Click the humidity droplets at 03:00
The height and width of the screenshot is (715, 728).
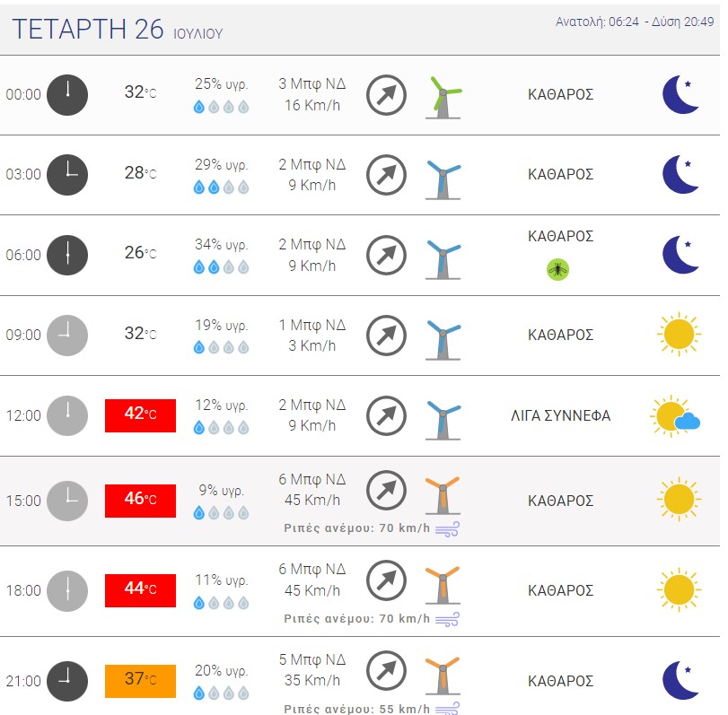[x=221, y=187]
